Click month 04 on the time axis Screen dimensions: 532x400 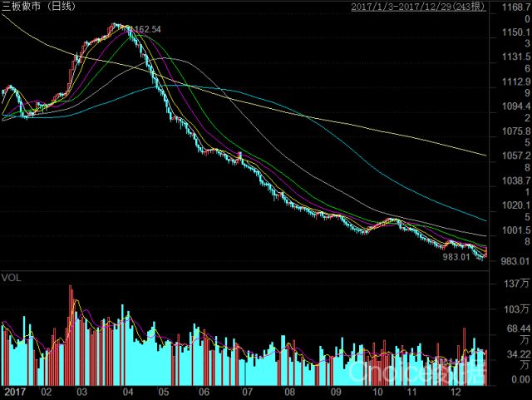pyautogui.click(x=127, y=392)
